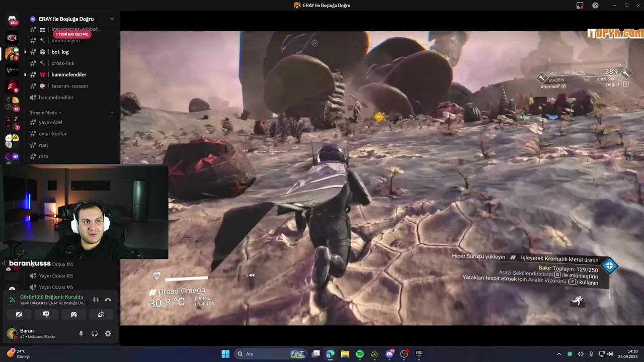Open the soundboard button

101,315
